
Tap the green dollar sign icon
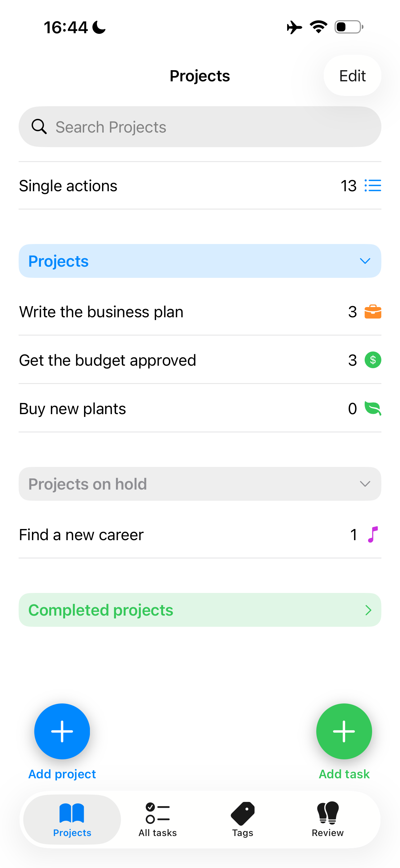(x=373, y=360)
